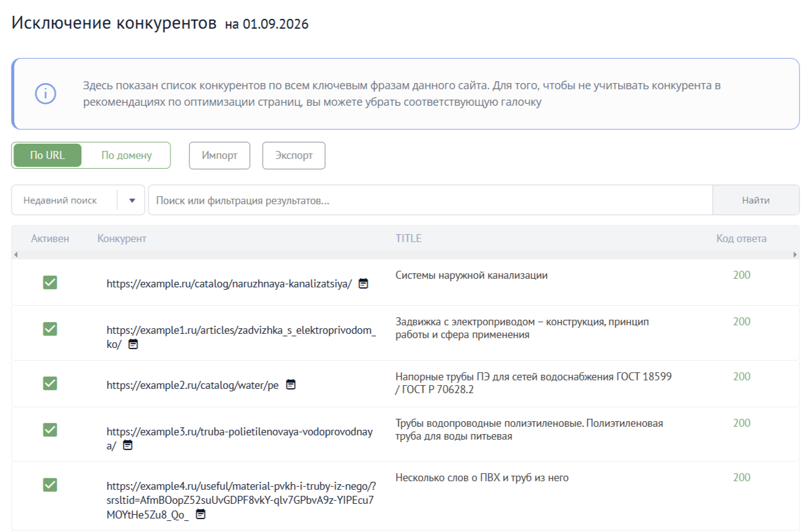Switch to the По URL tab
Screen dimensions: 810x532
[x=47, y=155]
